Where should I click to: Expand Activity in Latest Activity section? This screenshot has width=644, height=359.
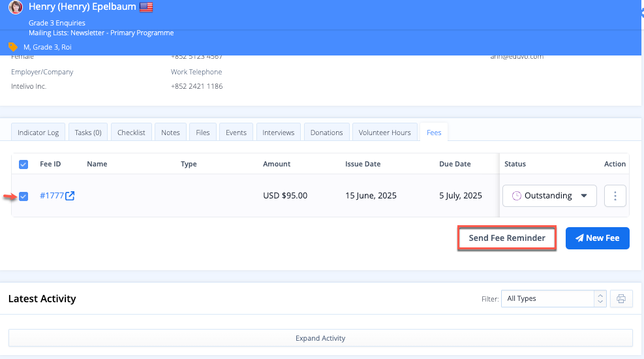coord(320,338)
